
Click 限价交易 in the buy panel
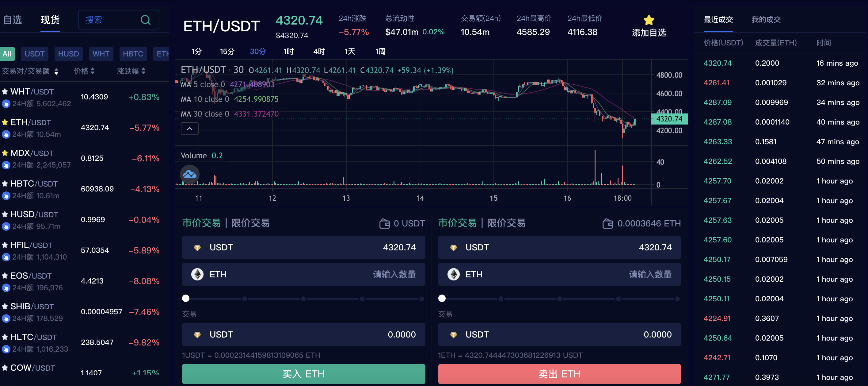[x=250, y=223]
